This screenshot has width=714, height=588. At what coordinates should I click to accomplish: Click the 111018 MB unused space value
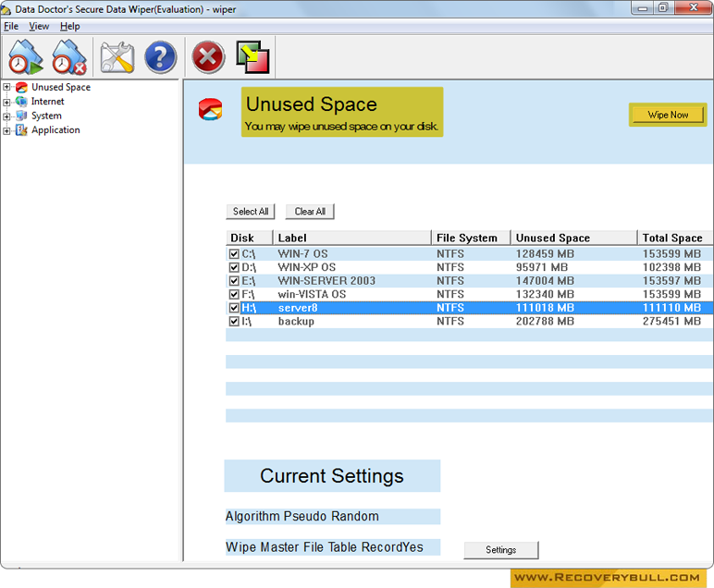[x=545, y=308]
